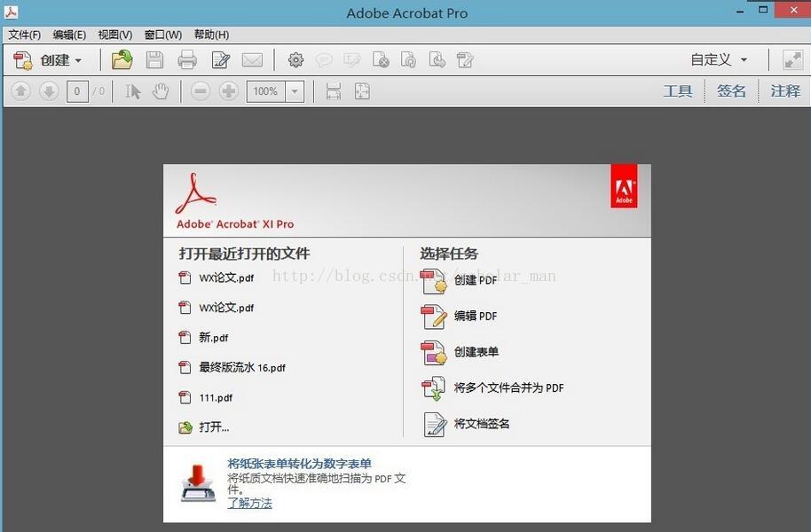Viewport: 811px width, 532px height.
Task: Click the Extract page icon
Action: coord(437,60)
